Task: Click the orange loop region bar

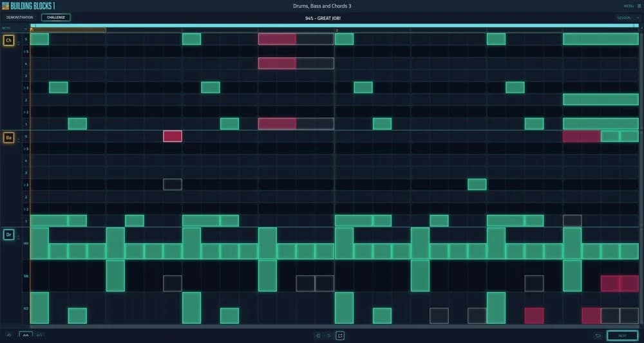Action: click(68, 30)
